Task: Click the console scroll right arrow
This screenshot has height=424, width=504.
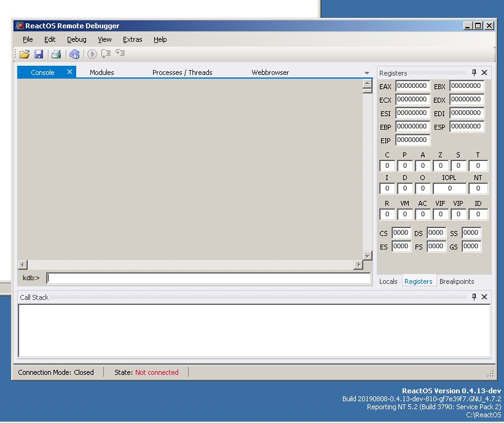Action: 358,265
